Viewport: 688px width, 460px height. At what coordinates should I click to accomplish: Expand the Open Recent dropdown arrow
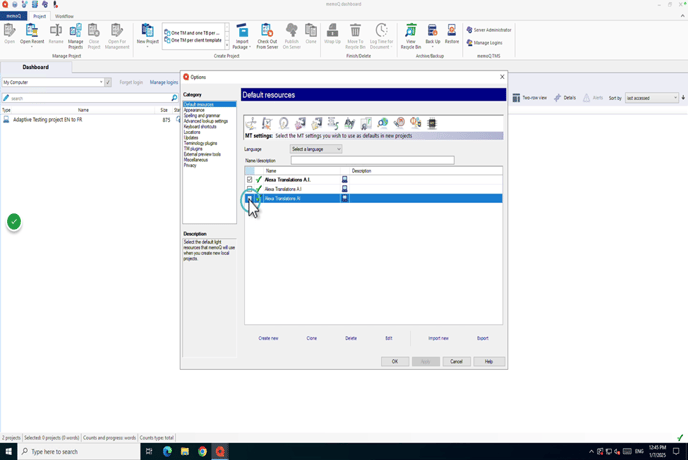click(x=32, y=47)
